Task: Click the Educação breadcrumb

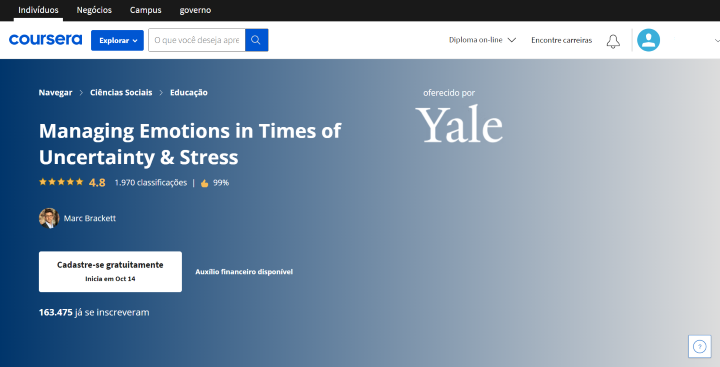Action: coord(189,92)
